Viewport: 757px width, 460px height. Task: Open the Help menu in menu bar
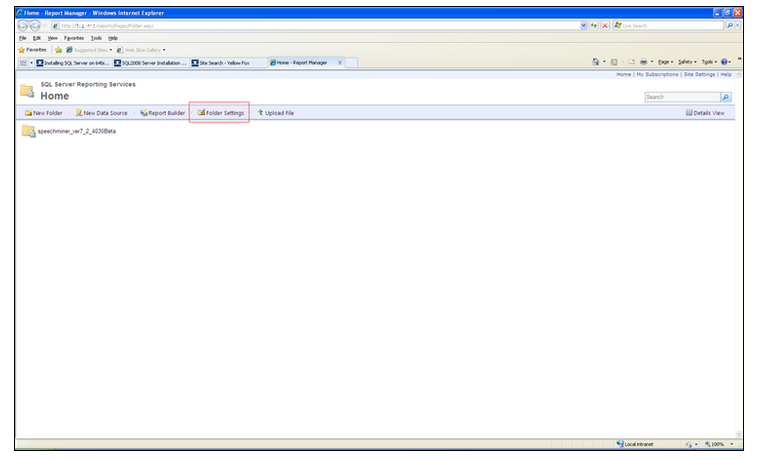113,38
